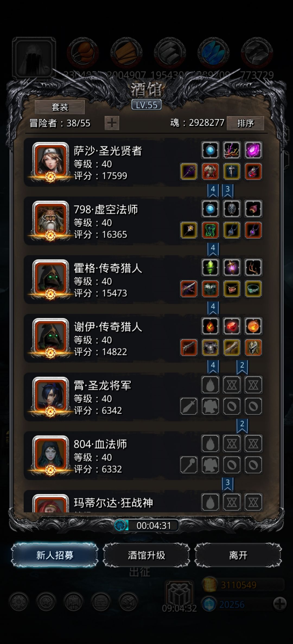Select 798·虚空法师's mask equipment icon
The height and width of the screenshot is (644, 293).
click(232, 209)
